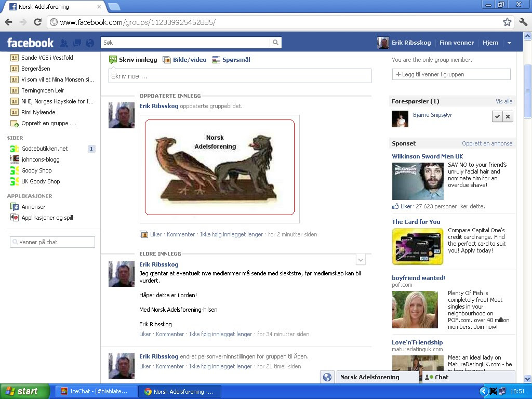
Task: Click the Bilde/video photo icon
Action: (x=167, y=60)
